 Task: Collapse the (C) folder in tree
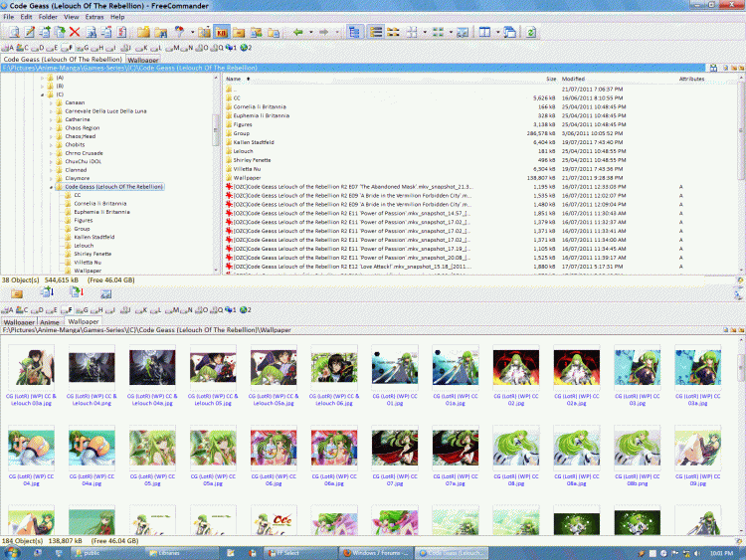43,94
